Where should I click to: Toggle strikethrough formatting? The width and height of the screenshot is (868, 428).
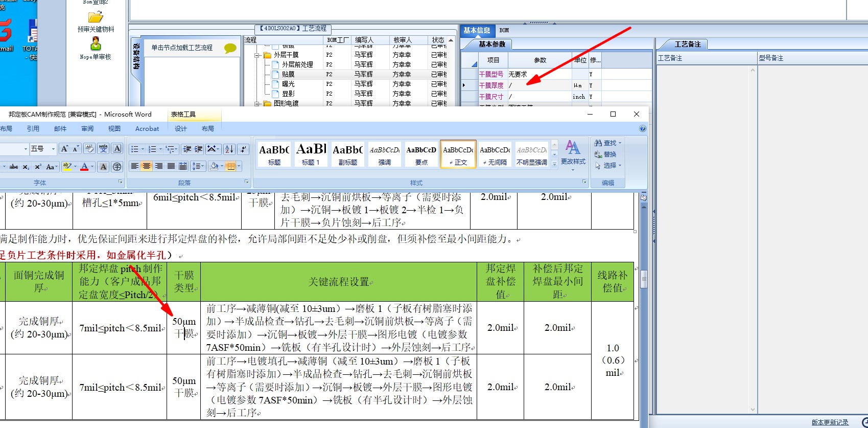(x=14, y=167)
